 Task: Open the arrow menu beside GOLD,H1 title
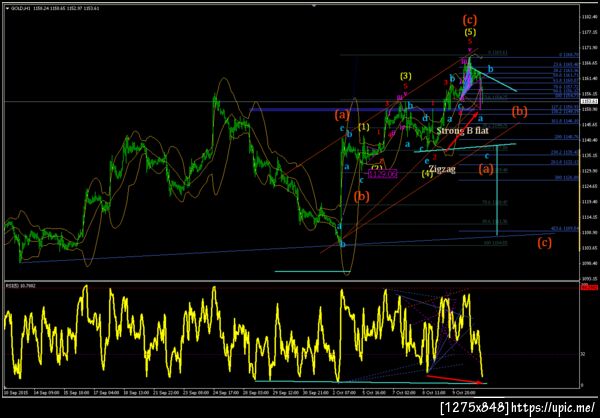(8, 8)
